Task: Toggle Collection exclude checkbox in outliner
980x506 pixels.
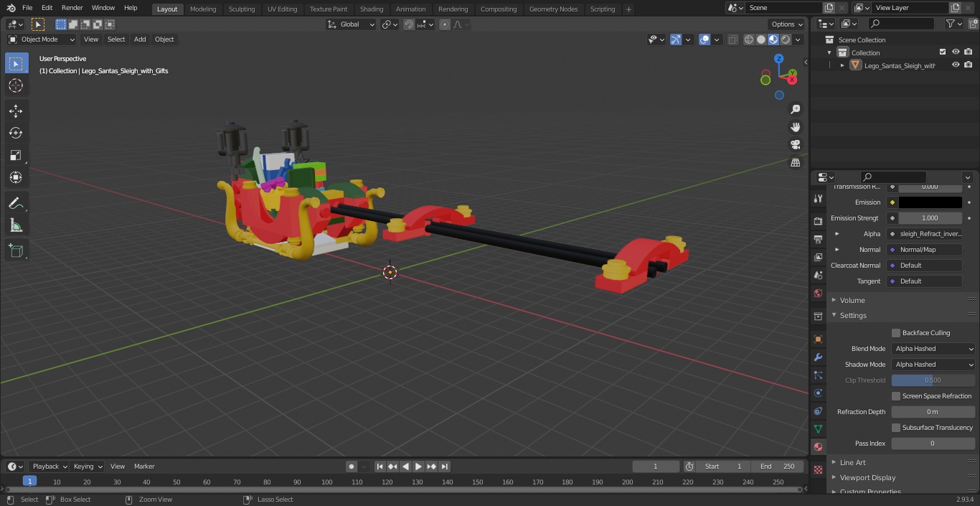Action: (x=943, y=52)
